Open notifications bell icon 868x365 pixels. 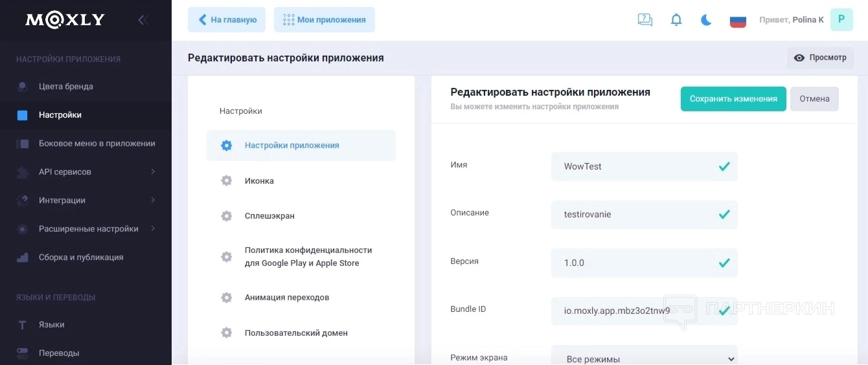point(676,20)
